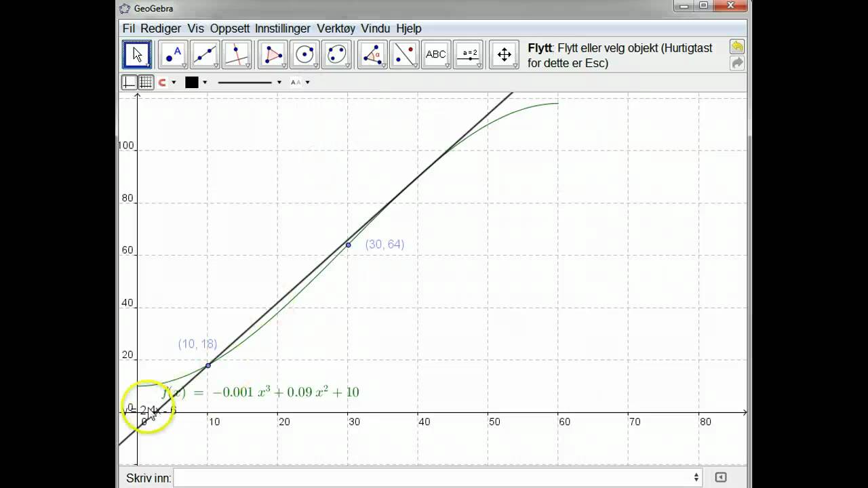Viewport: 868px width, 488px height.
Task: Click the function formula label f(x)
Action: click(260, 392)
